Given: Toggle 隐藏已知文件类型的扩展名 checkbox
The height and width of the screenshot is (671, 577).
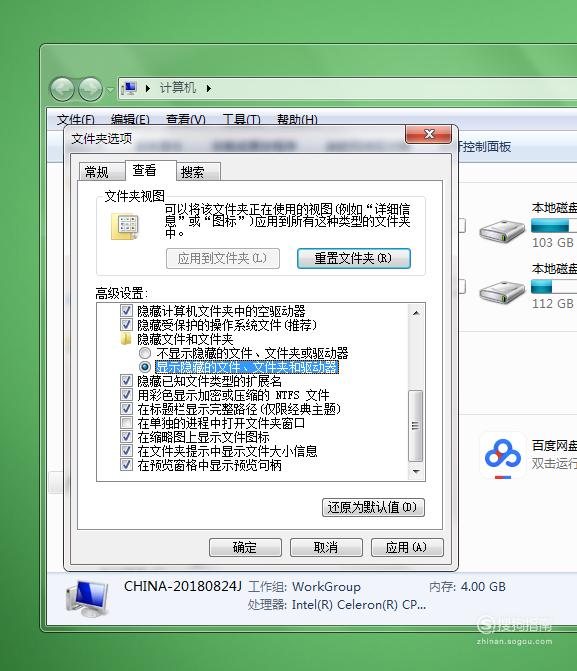Looking at the screenshot, I should point(126,380).
